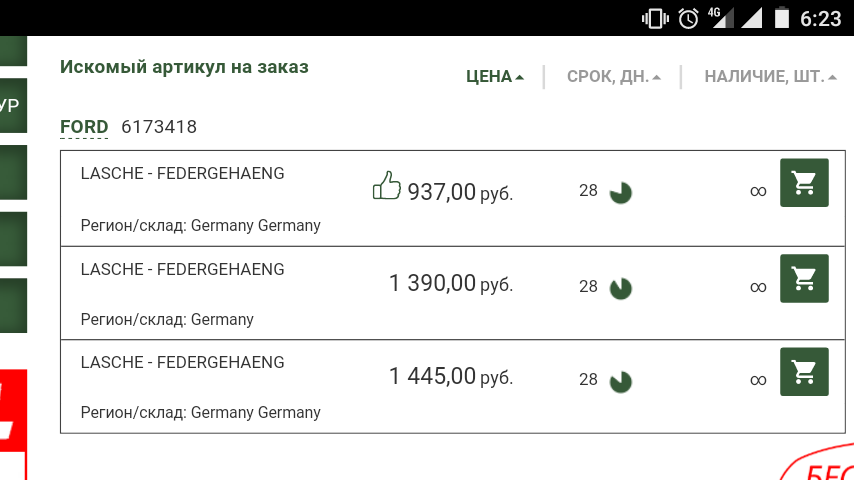Viewport: 854px width, 480px height.
Task: Open first LASCHE - FEDERGEHAENG item
Action: 182,173
